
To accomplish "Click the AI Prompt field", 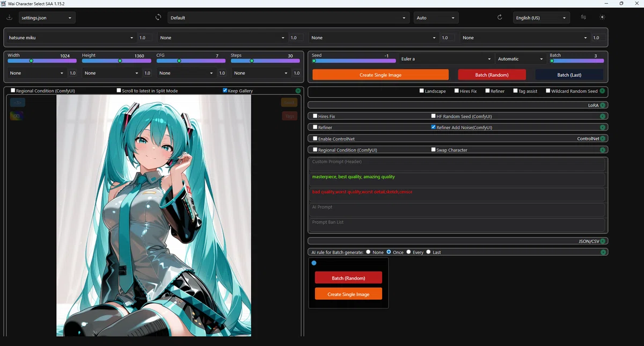I will [x=458, y=209].
